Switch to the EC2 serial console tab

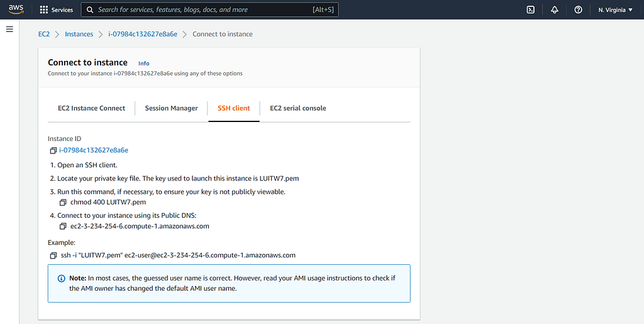pyautogui.click(x=297, y=108)
